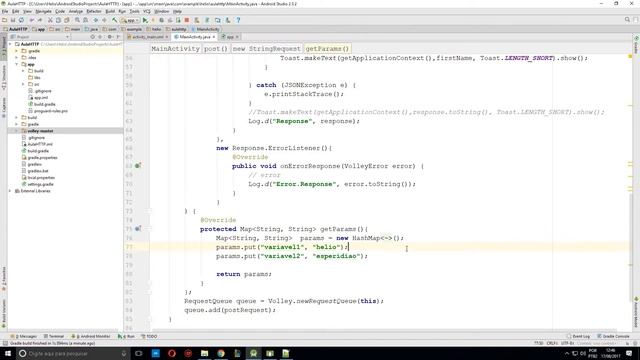Open the Refactor menu
The width and height of the screenshot is (640, 360).
click(x=94, y=11)
